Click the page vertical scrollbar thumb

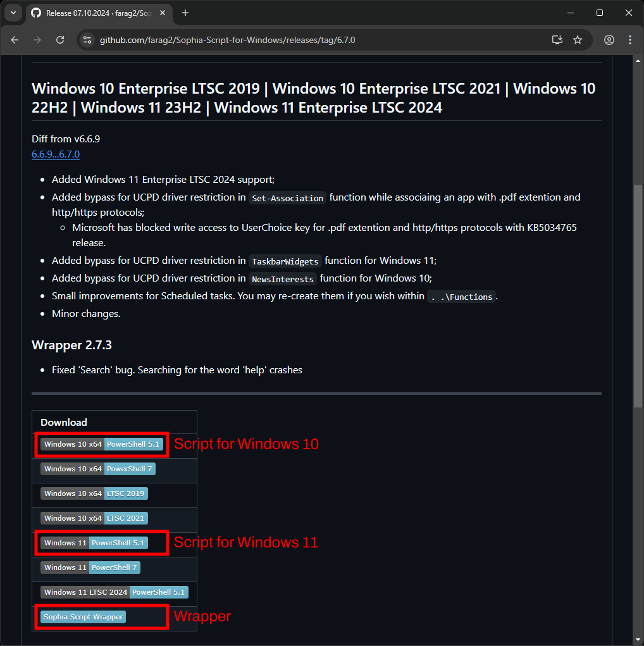638,296
